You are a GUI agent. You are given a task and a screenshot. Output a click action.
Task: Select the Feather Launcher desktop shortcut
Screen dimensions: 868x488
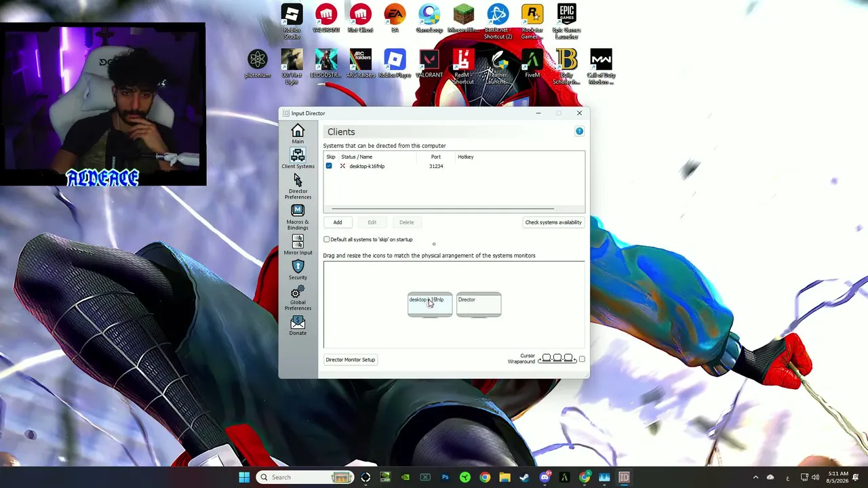[498, 66]
